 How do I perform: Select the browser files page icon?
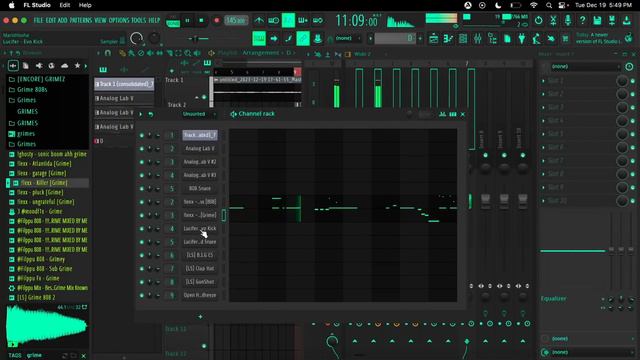[26, 65]
